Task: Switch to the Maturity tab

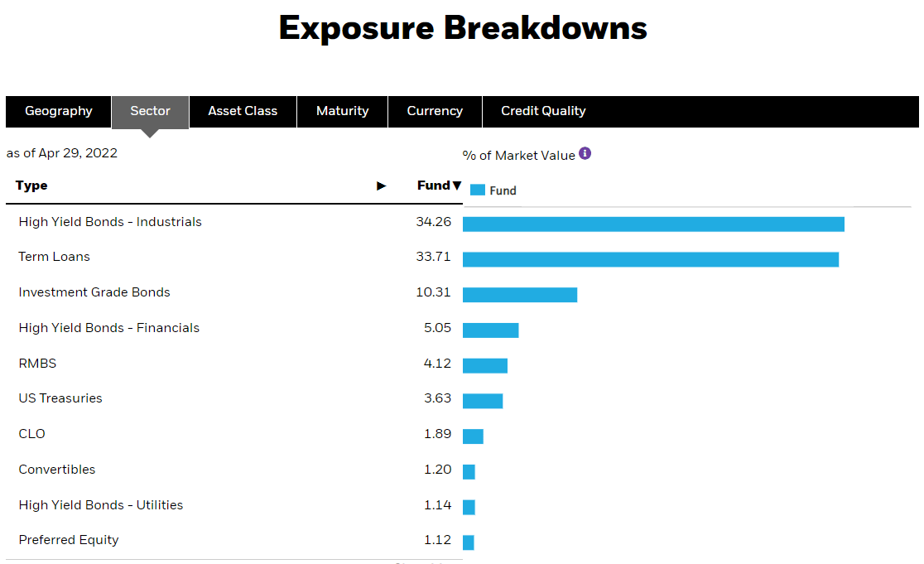Action: (342, 111)
